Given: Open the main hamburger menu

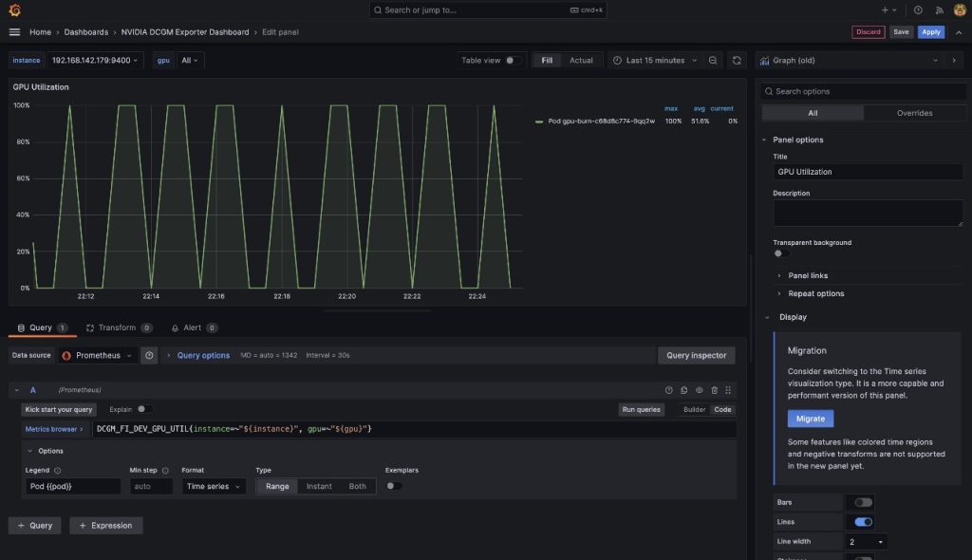Looking at the screenshot, I should pos(14,32).
